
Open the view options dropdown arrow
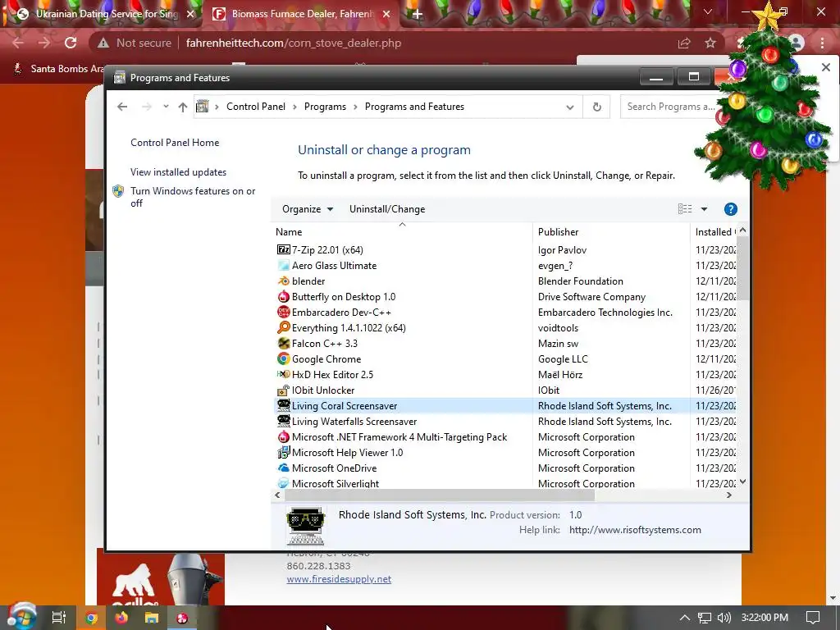[x=704, y=209]
